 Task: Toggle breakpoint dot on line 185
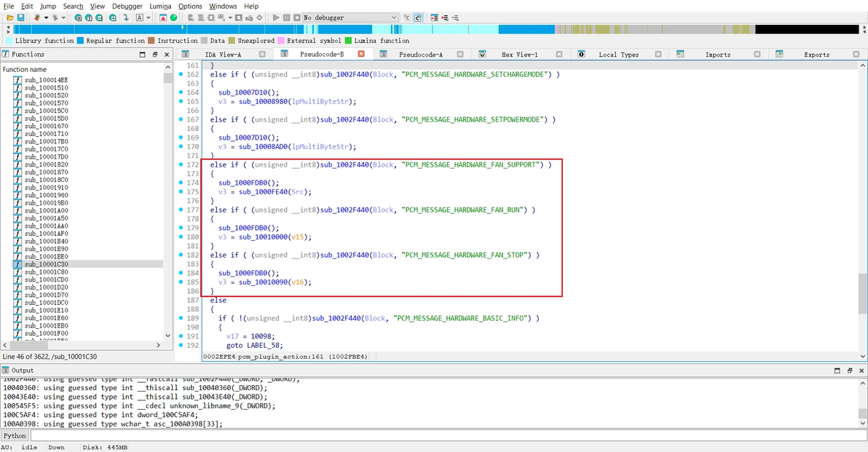pyautogui.click(x=181, y=282)
